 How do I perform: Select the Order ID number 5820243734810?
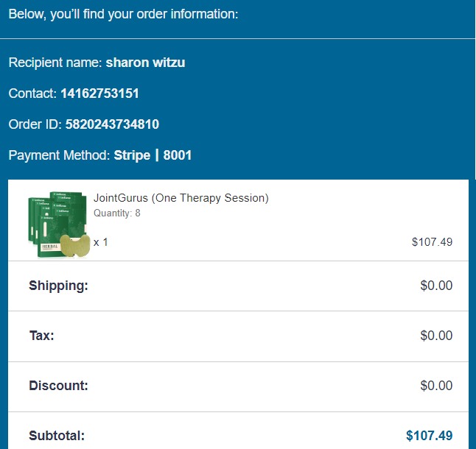tap(112, 124)
